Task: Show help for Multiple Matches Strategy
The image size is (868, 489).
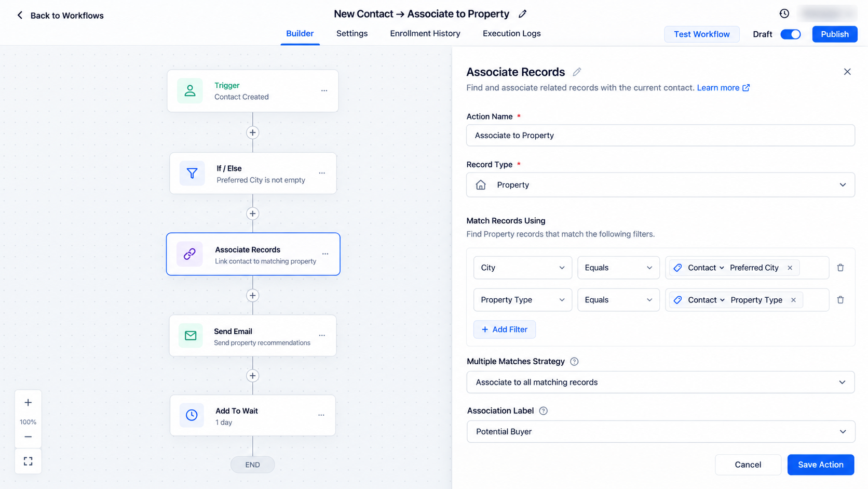Action: click(574, 362)
